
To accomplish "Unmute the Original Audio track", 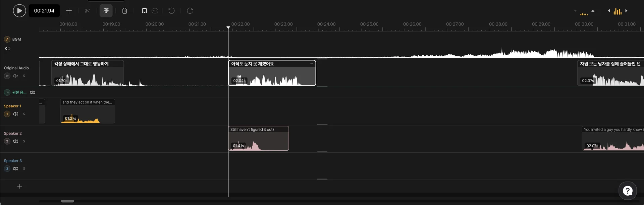I will (x=15, y=76).
